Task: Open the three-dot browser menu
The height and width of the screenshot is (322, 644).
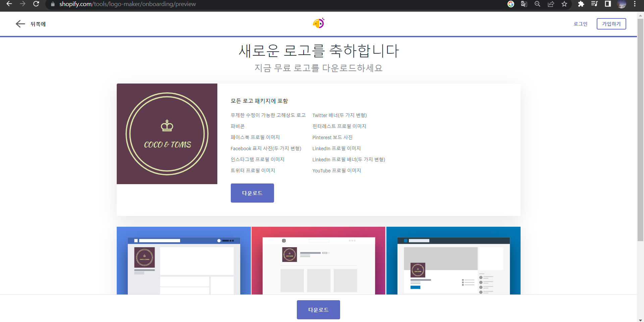Action: (x=635, y=4)
